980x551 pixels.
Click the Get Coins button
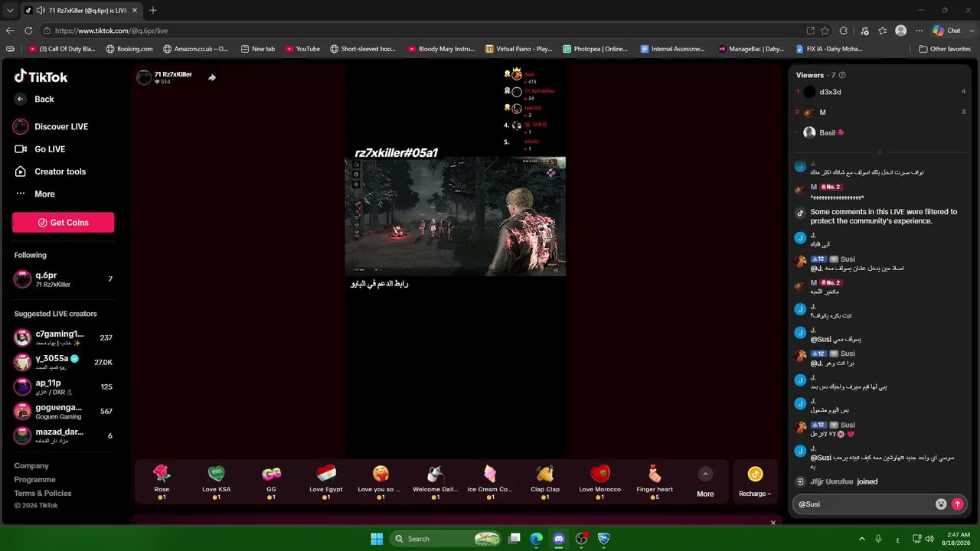click(64, 223)
